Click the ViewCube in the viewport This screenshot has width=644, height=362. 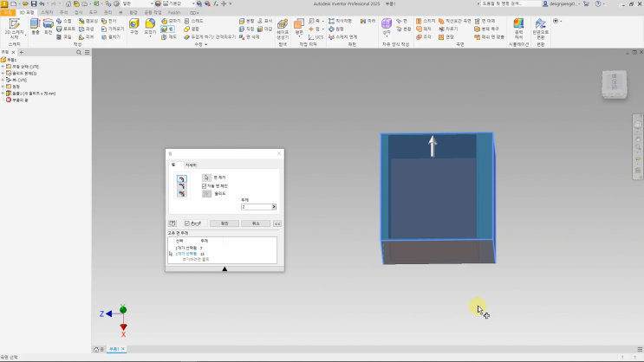(615, 84)
